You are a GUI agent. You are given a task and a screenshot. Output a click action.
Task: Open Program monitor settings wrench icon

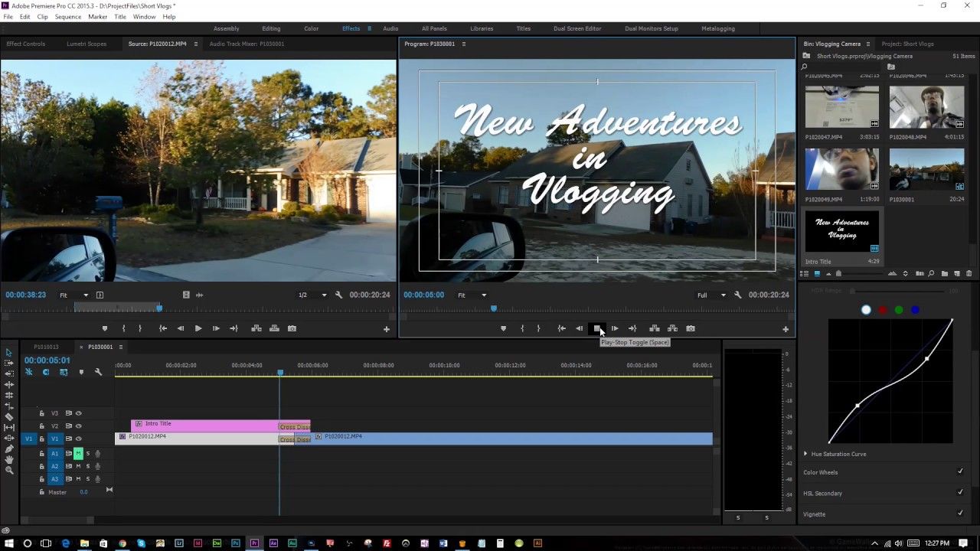(737, 295)
